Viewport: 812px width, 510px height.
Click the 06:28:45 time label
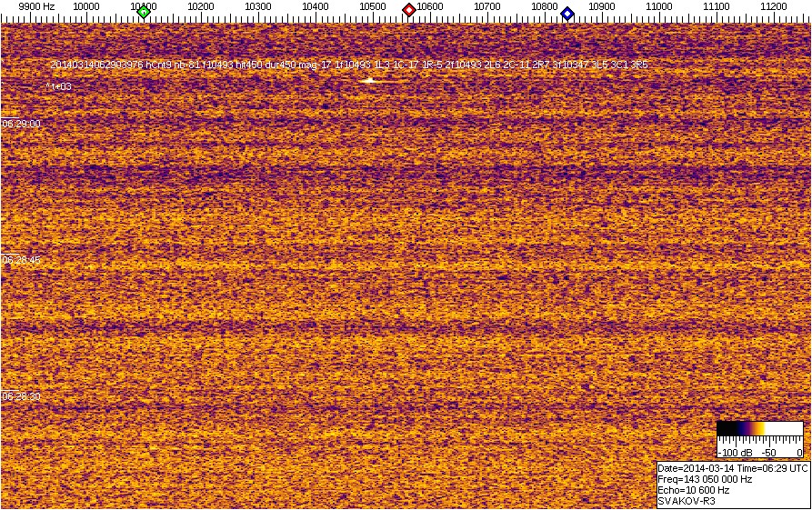pos(21,260)
